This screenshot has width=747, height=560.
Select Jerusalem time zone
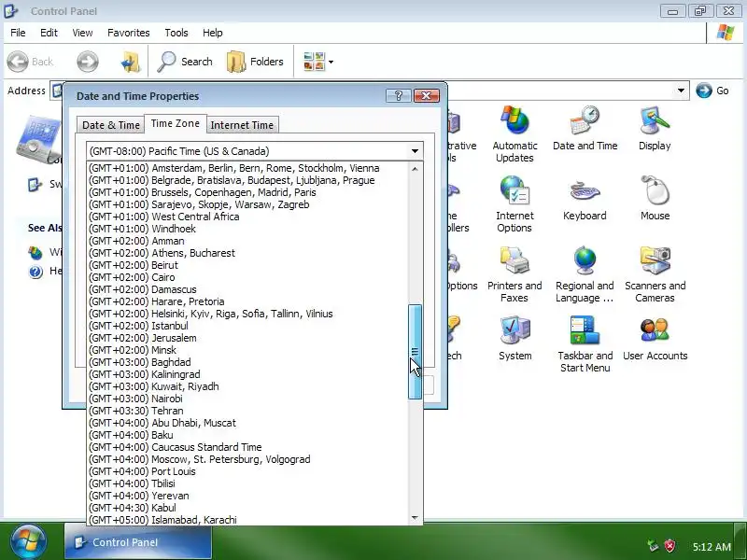[x=247, y=338]
